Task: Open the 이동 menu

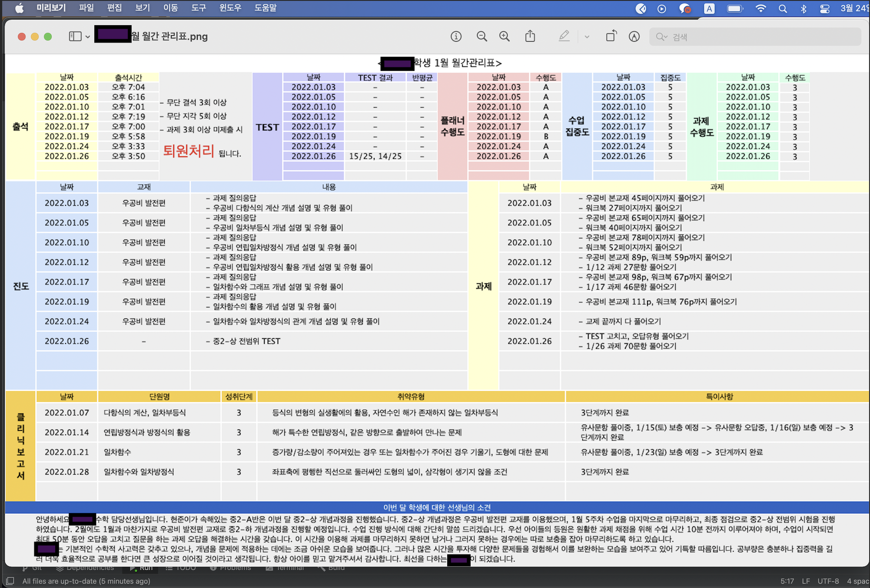Action: pyautogui.click(x=170, y=8)
